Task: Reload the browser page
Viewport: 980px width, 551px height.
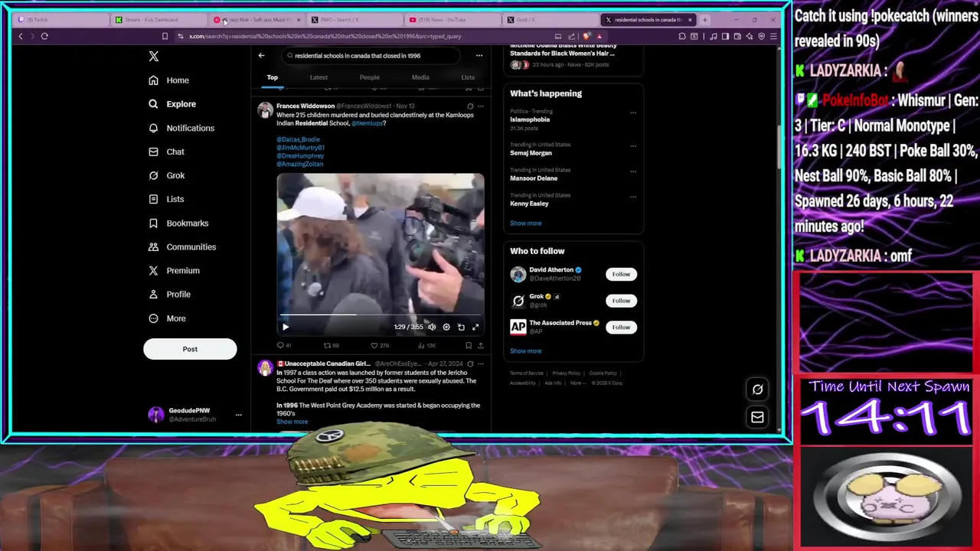Action: point(44,36)
